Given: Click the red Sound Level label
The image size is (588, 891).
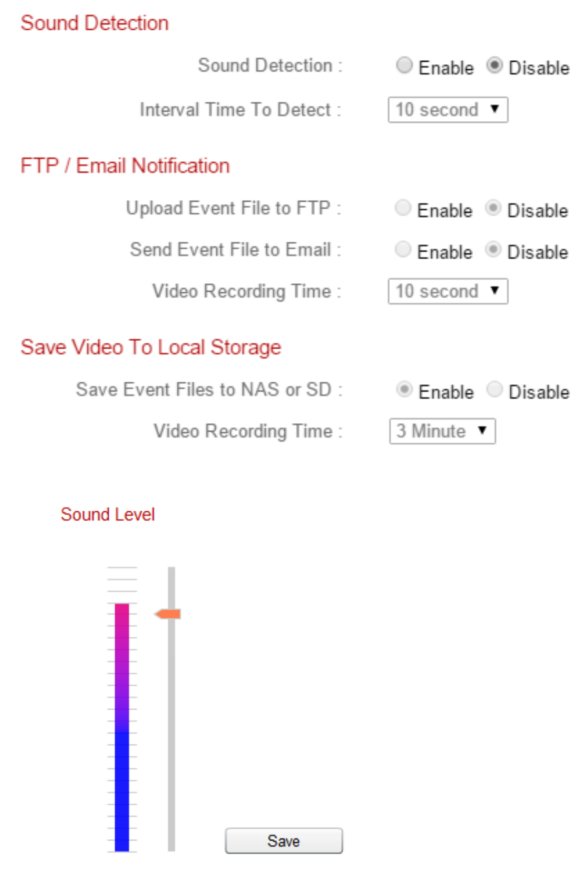Looking at the screenshot, I should (x=107, y=515).
